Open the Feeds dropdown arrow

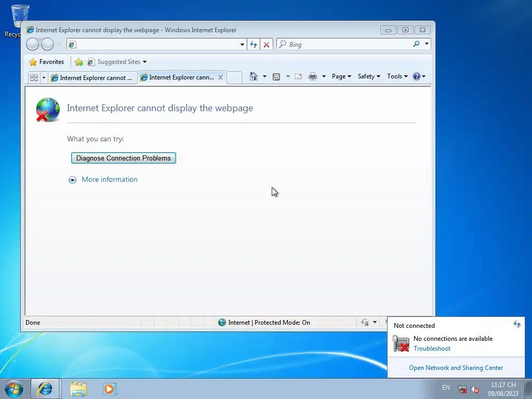[288, 76]
